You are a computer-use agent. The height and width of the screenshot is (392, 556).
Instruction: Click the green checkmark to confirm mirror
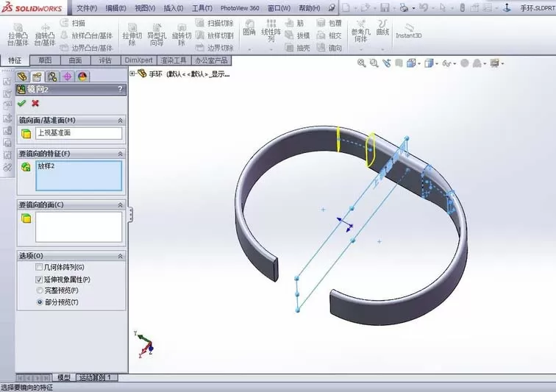(x=22, y=103)
